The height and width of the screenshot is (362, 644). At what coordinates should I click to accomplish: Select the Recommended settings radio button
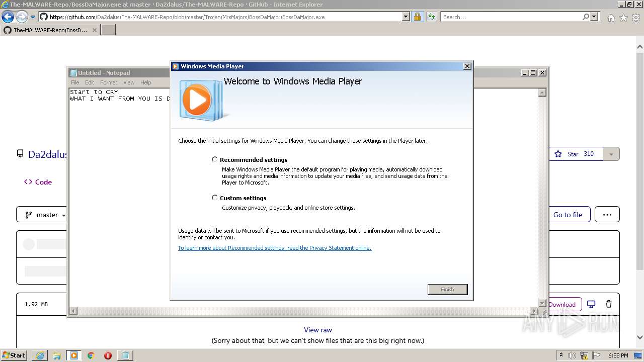click(215, 159)
